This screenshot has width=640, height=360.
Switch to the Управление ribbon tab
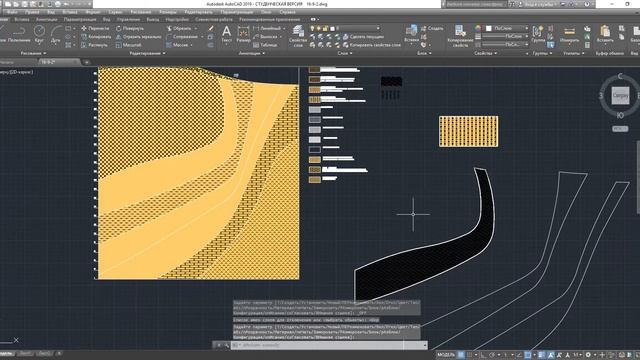click(128, 19)
